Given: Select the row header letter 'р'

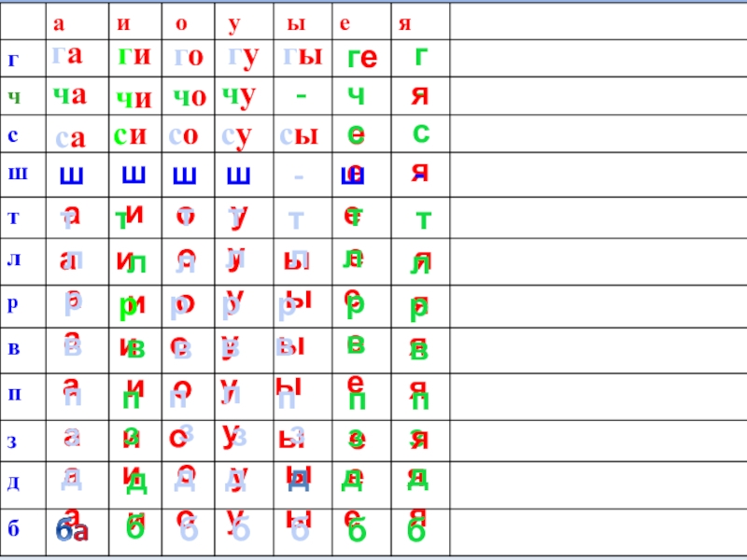Looking at the screenshot, I should point(13,304).
